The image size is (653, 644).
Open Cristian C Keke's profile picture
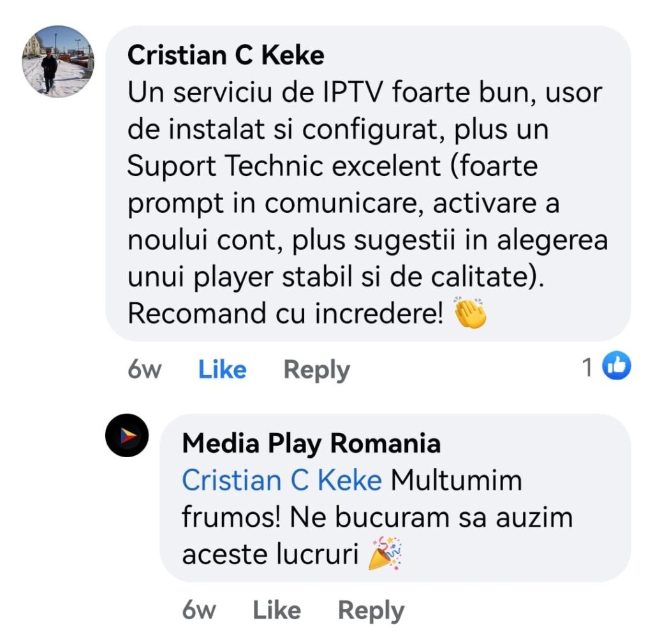(x=58, y=62)
